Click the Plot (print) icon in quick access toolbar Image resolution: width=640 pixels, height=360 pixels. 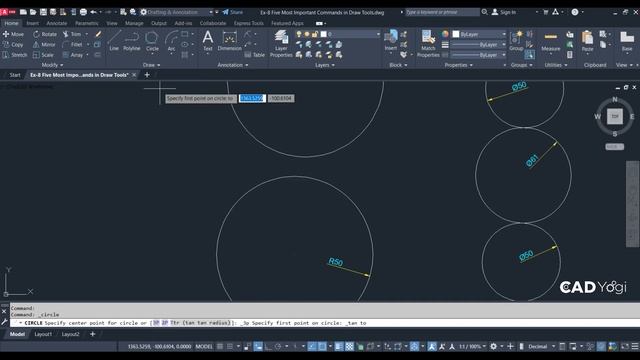83,12
